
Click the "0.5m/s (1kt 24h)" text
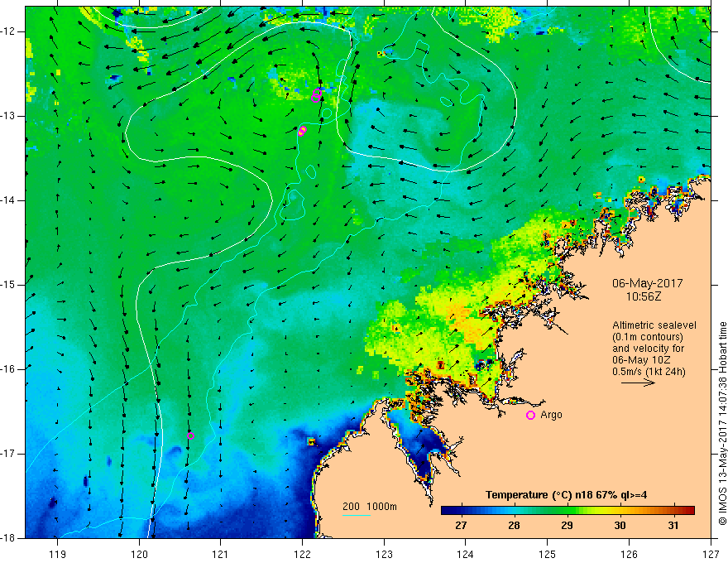649,372
